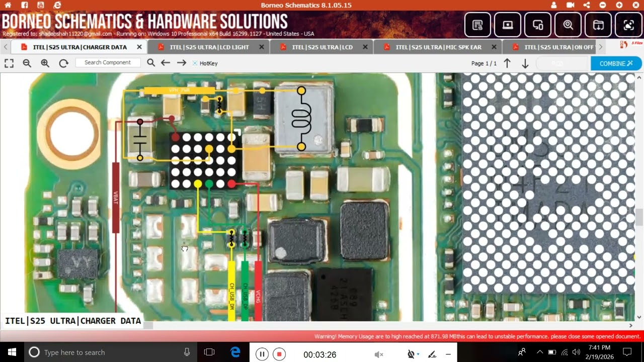Image resolution: width=644 pixels, height=362 pixels.
Task: Close the CHARGER DATA tab
Action: [x=139, y=47]
